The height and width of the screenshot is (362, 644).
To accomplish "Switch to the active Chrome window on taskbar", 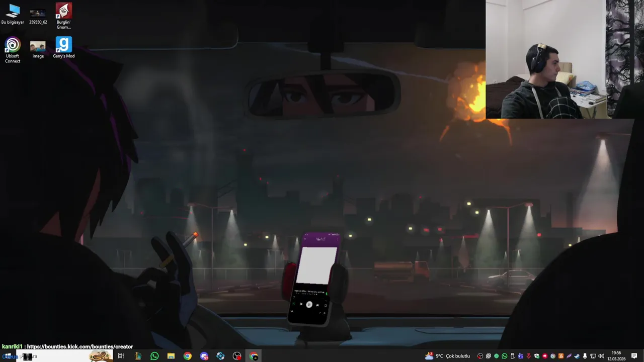I will coord(254,356).
